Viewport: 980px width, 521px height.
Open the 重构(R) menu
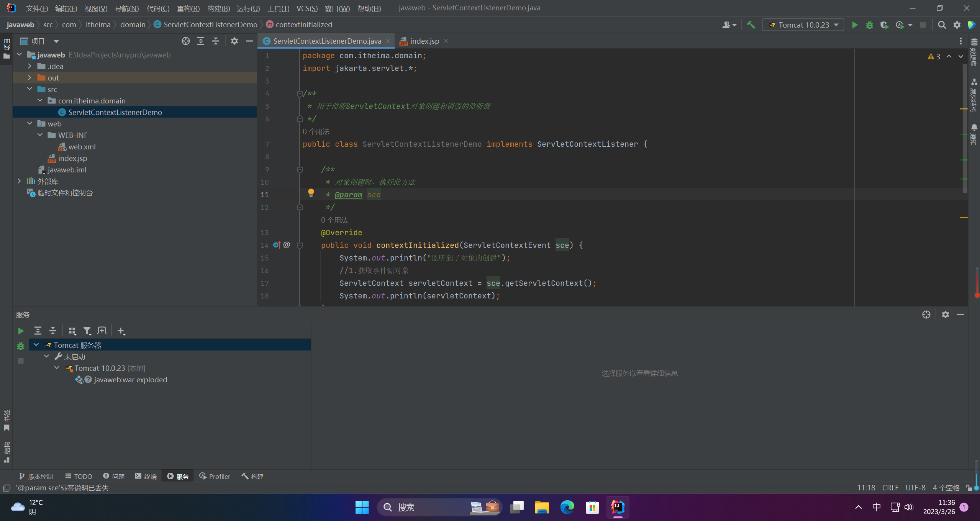[188, 8]
